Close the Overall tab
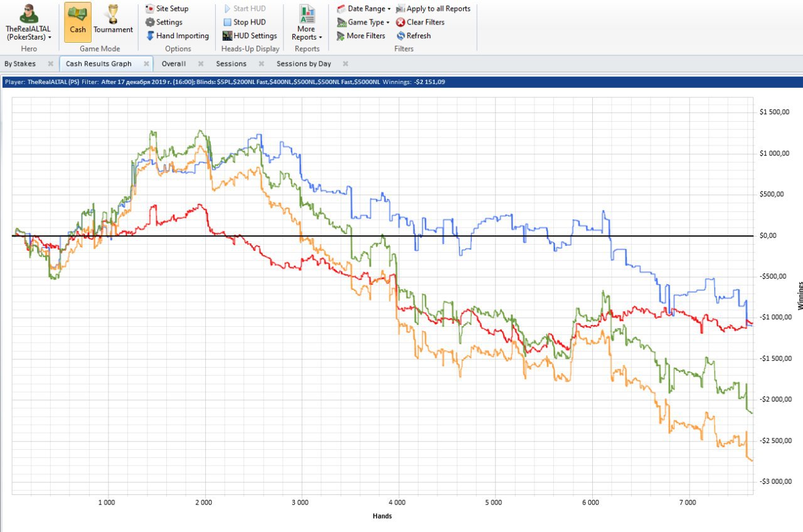 click(x=201, y=63)
